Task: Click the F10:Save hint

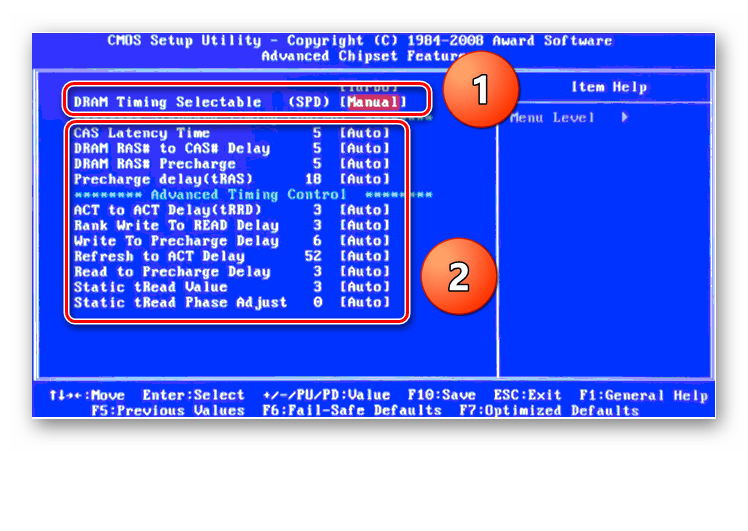Action: click(442, 395)
